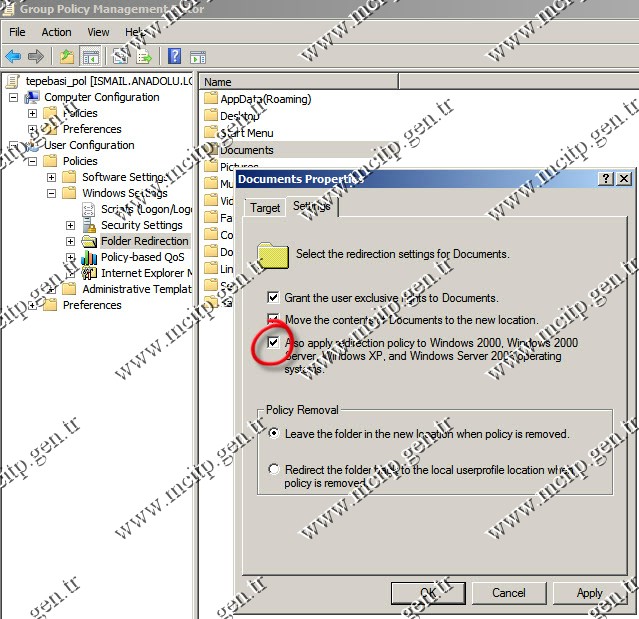Expand the Security Settings node
Image resolution: width=639 pixels, height=619 pixels.
71,225
